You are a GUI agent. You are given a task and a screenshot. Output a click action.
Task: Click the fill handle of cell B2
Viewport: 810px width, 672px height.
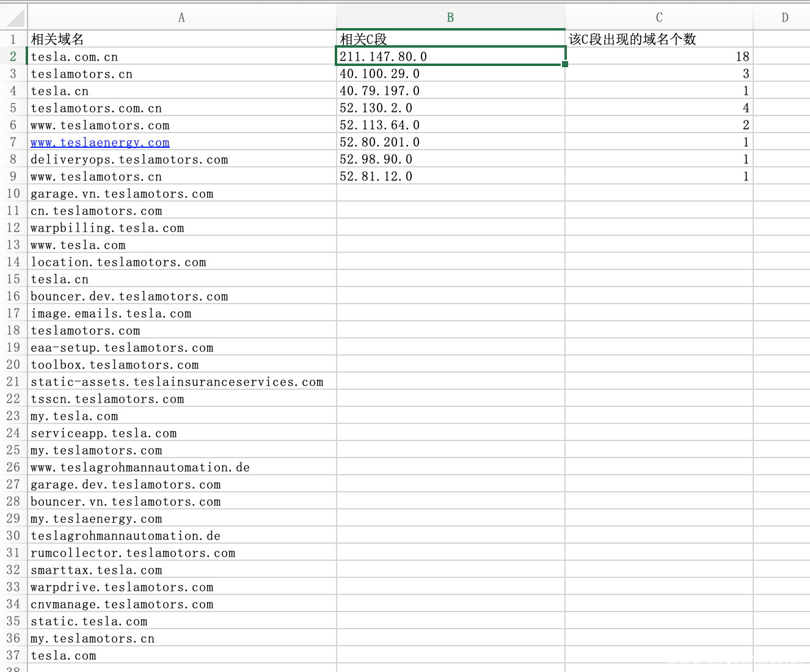coord(565,64)
